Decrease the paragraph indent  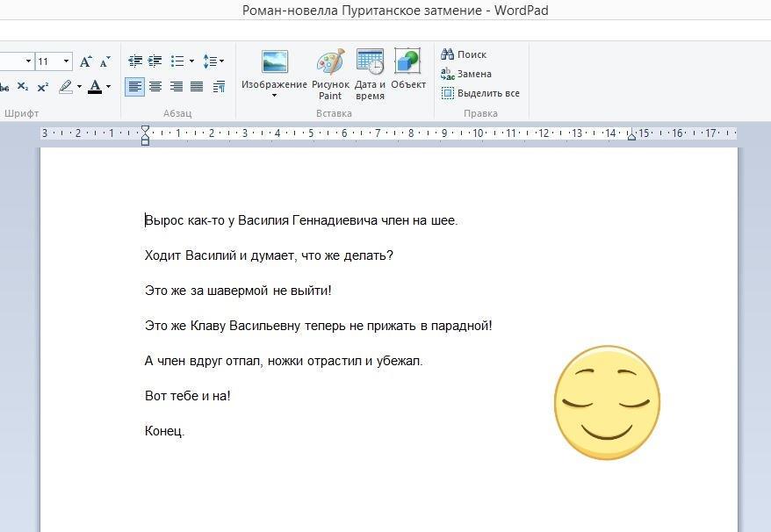coord(134,61)
